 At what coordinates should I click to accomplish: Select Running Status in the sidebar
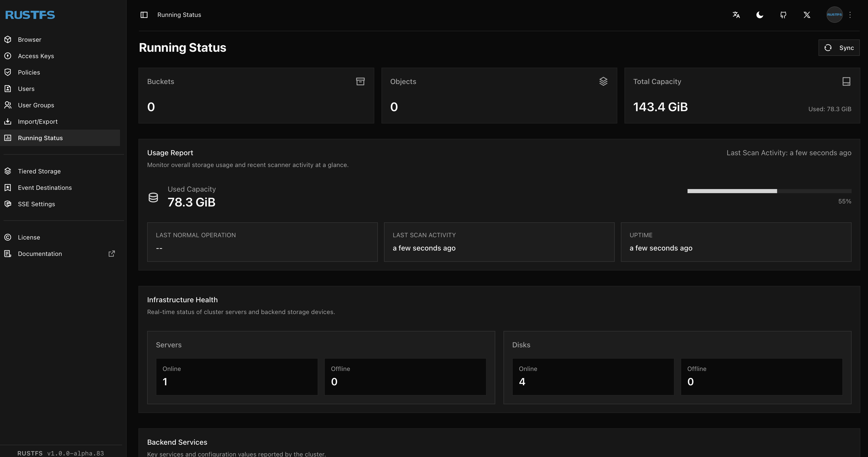coord(40,138)
